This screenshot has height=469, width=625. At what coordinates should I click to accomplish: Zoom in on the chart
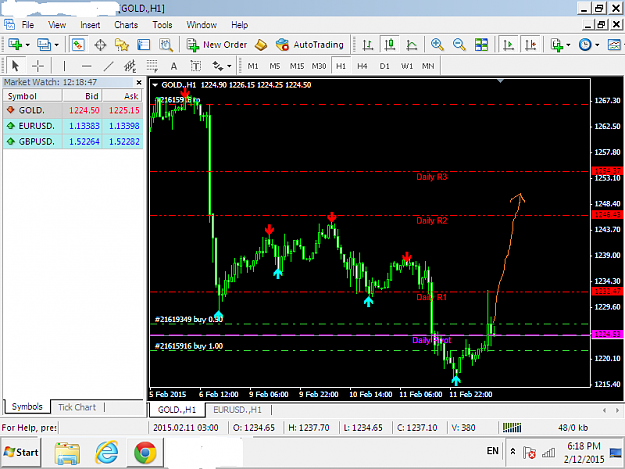click(437, 45)
